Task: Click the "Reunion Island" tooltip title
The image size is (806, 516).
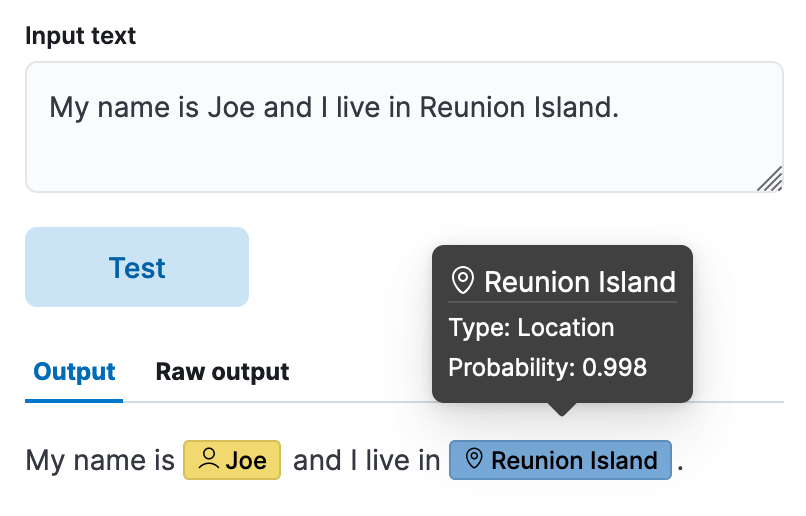Action: 580,282
